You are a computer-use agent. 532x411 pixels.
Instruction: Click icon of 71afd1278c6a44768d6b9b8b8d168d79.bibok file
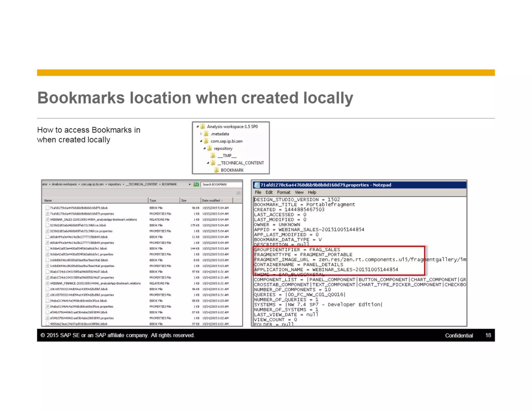47,208
